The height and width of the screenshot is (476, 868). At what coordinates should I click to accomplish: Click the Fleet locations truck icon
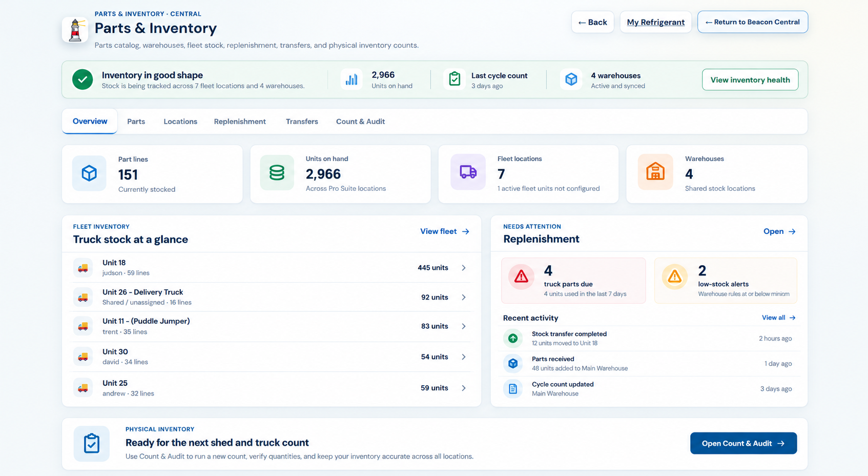pyautogui.click(x=468, y=172)
